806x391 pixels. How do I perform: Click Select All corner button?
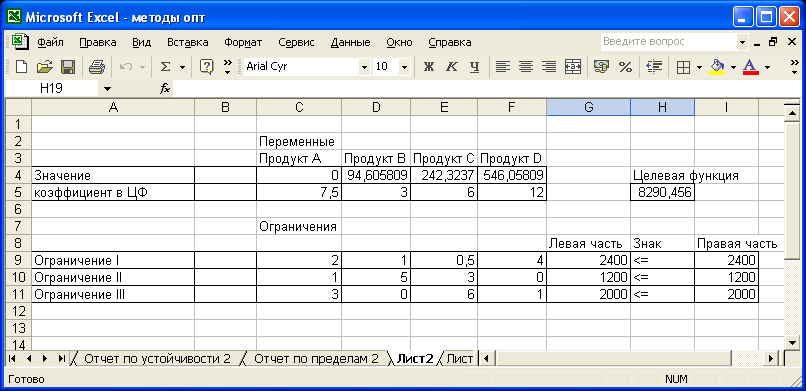(x=18, y=107)
